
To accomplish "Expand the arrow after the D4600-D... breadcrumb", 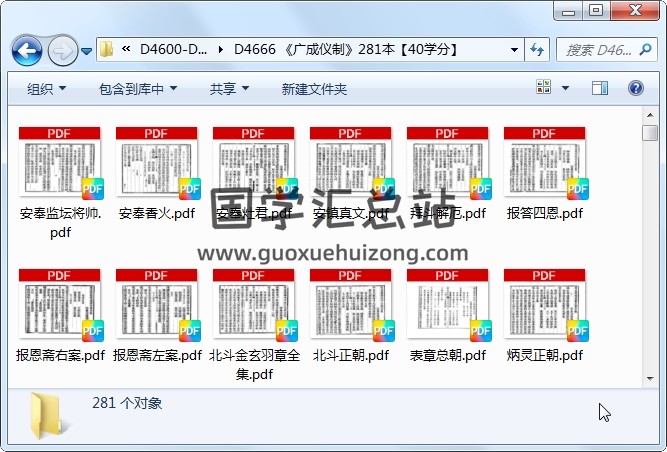I will [x=221, y=50].
